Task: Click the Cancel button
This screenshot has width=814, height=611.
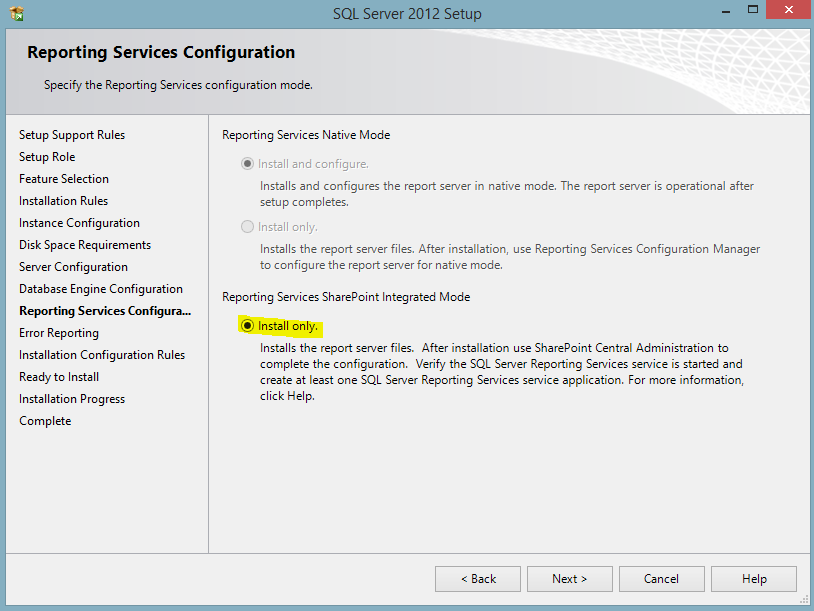Action: click(661, 579)
